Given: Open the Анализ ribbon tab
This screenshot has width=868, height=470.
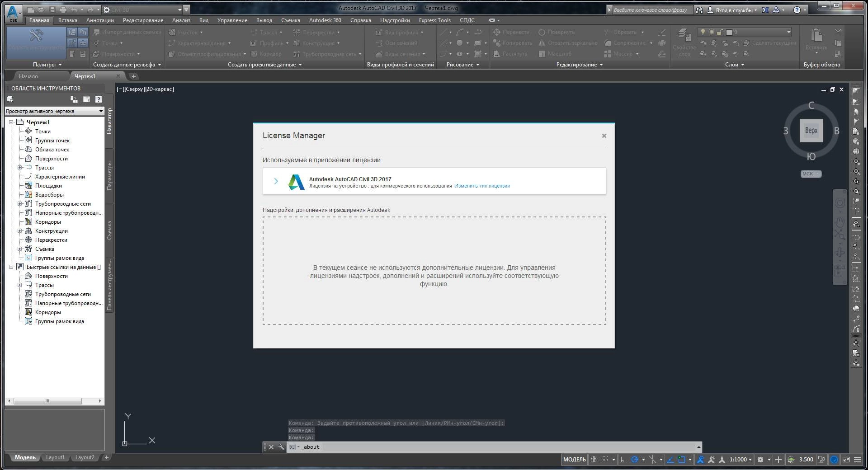Looking at the screenshot, I should point(181,20).
